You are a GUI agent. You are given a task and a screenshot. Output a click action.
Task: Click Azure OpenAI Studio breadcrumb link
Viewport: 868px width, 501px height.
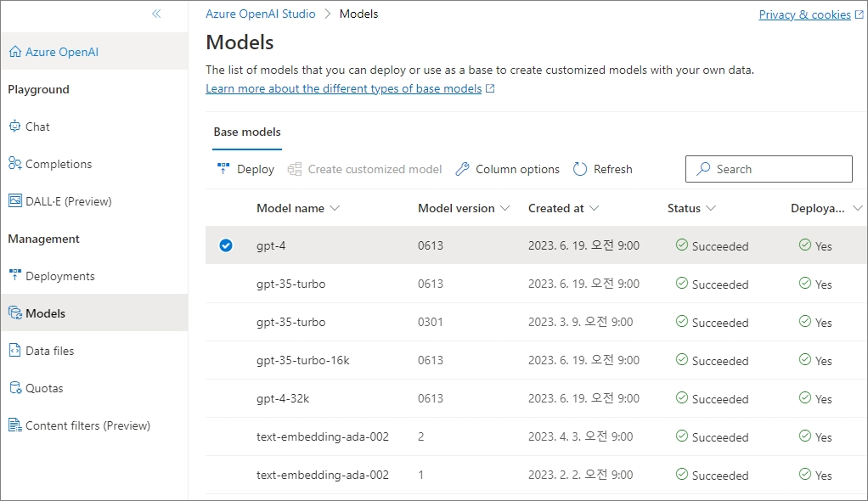(260, 14)
